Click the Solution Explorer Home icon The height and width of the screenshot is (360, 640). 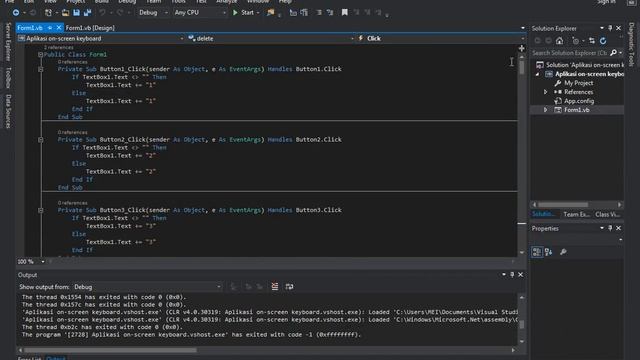pos(560,41)
